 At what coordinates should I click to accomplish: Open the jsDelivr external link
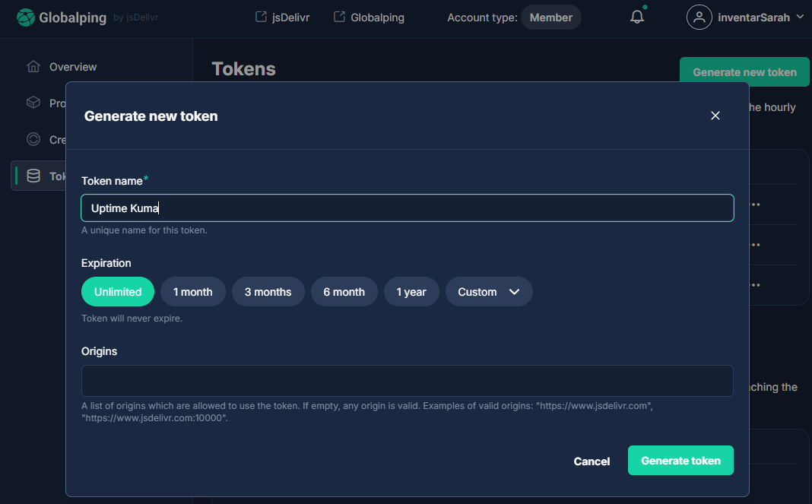[281, 16]
